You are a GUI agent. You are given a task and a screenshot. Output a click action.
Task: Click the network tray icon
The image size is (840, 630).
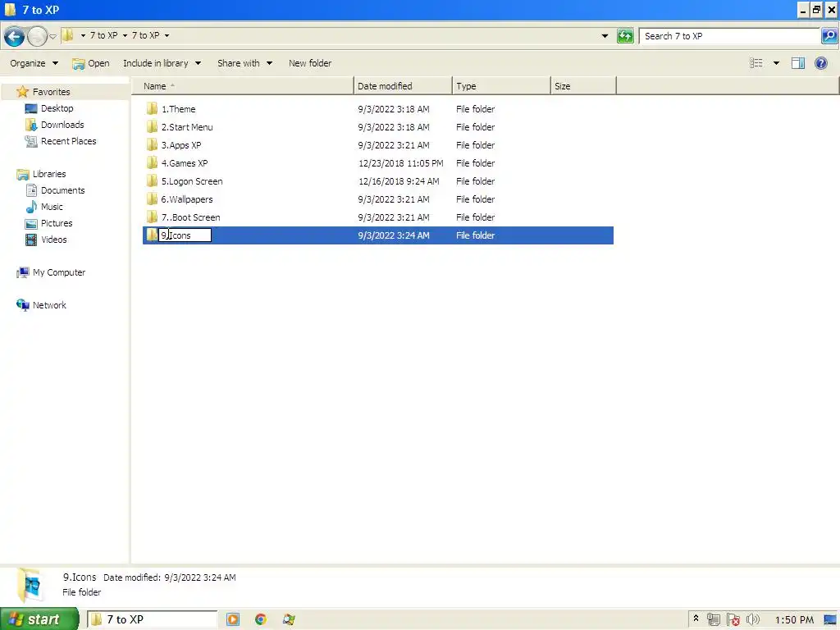(713, 620)
